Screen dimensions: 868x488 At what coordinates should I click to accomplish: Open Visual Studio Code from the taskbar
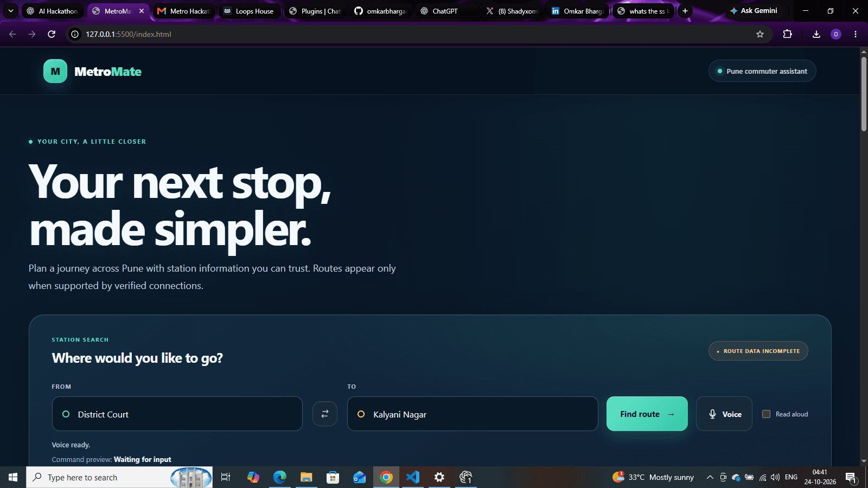(413, 477)
